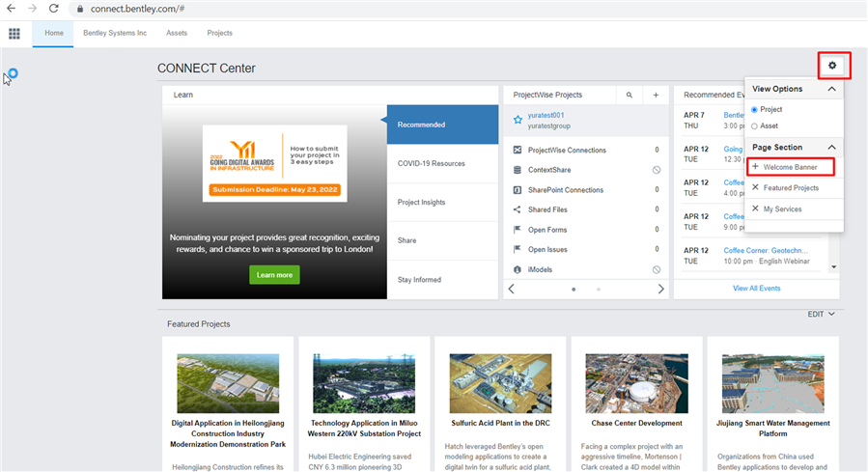This screenshot has width=868, height=472.
Task: Click the padlock site info icon
Action: [80, 9]
